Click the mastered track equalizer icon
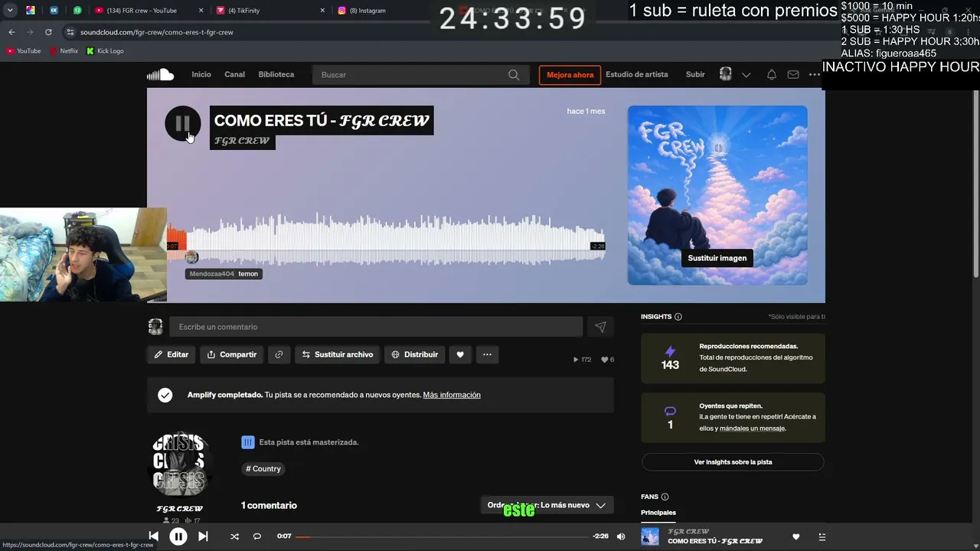The width and height of the screenshot is (980, 551). click(x=247, y=442)
